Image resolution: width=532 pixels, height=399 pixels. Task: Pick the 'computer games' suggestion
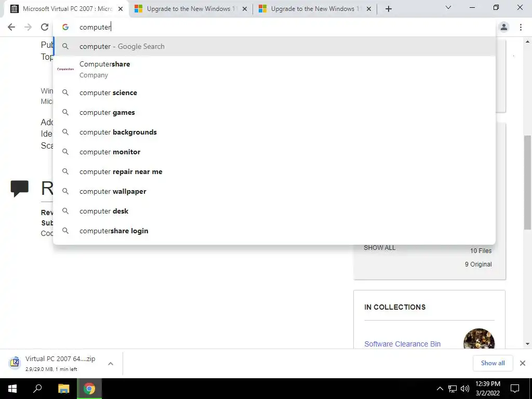click(274, 112)
